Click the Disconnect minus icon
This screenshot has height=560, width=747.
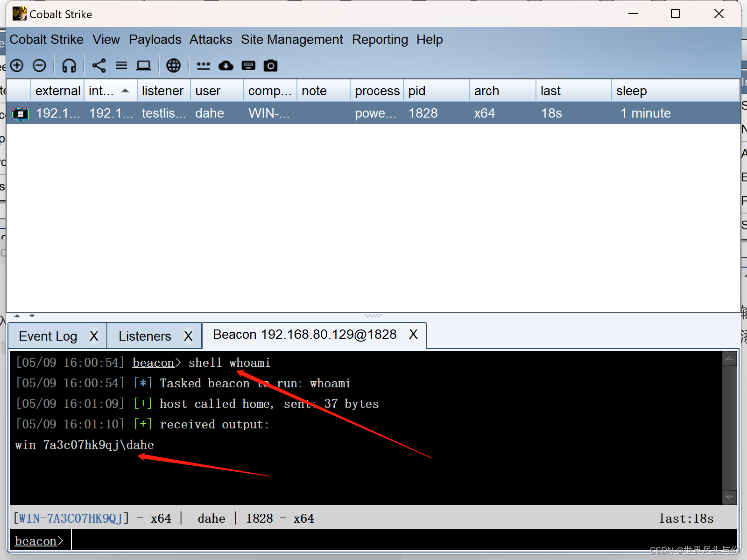point(39,65)
